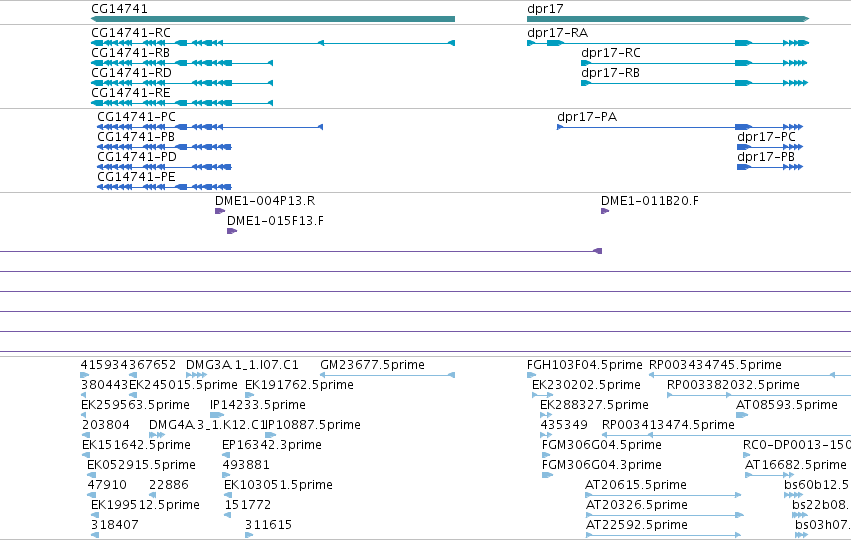The height and width of the screenshot is (540, 851).
Task: Click the EP16342.3prime EST label
Action: click(272, 445)
